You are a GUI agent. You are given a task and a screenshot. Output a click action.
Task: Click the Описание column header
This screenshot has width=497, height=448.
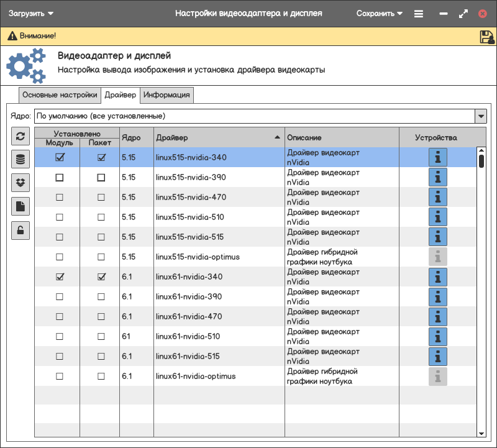coord(341,137)
